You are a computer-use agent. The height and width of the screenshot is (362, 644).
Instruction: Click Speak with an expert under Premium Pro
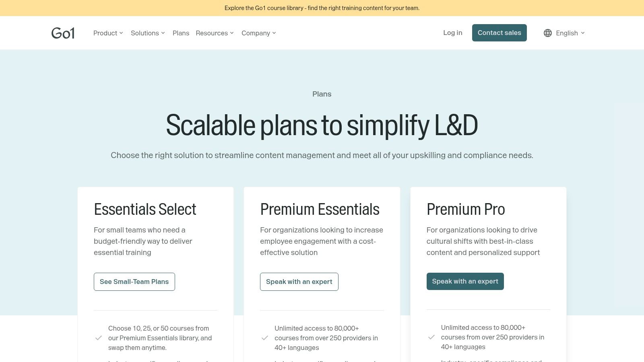tap(465, 281)
